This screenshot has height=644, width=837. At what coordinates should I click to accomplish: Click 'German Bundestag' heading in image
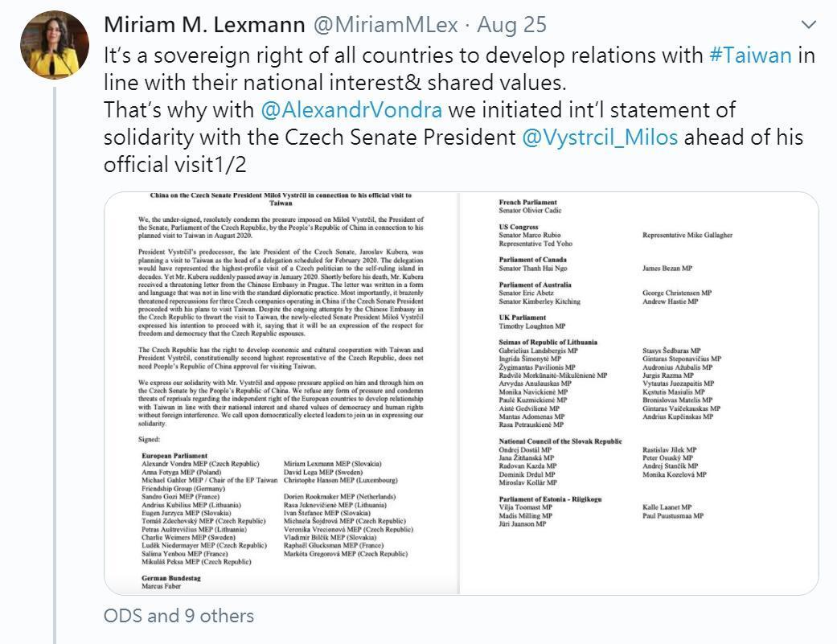(170, 578)
